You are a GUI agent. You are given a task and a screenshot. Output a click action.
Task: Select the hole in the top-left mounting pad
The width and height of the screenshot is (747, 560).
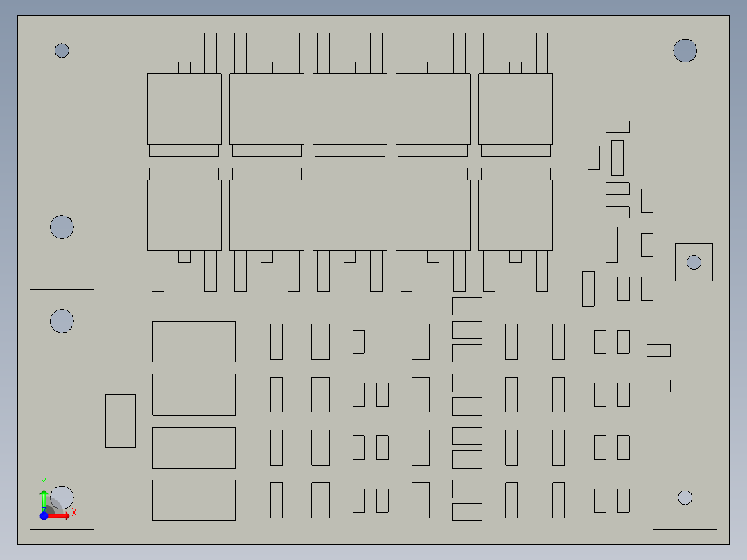click(x=62, y=51)
